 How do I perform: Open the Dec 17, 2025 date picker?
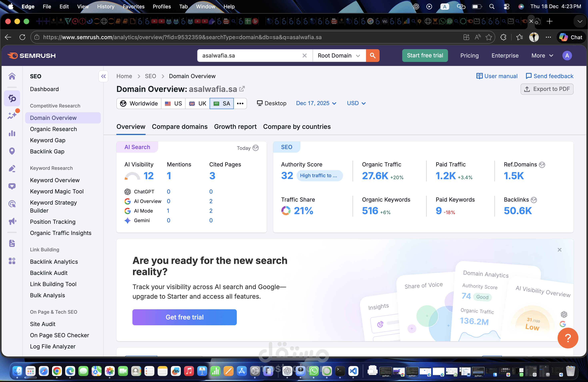[316, 103]
